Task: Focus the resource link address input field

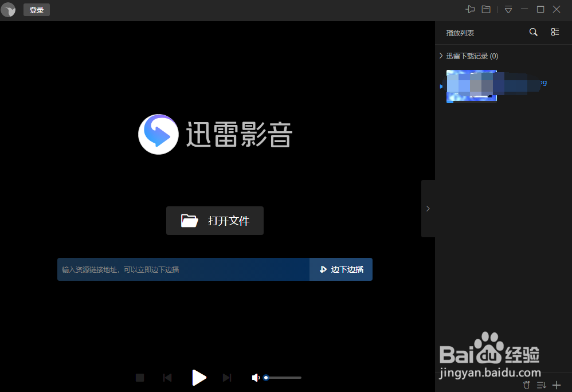Action: click(x=183, y=269)
